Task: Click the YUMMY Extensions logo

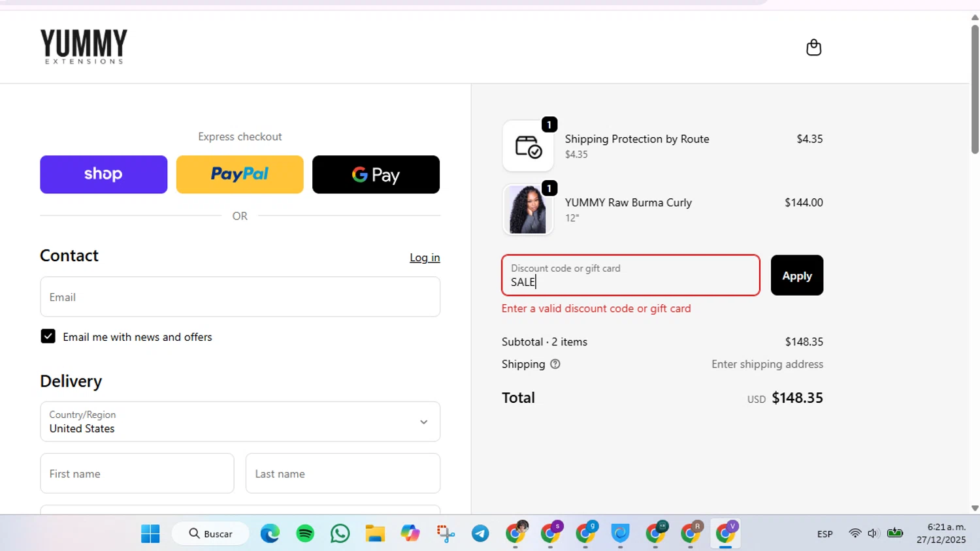Action: [x=84, y=46]
